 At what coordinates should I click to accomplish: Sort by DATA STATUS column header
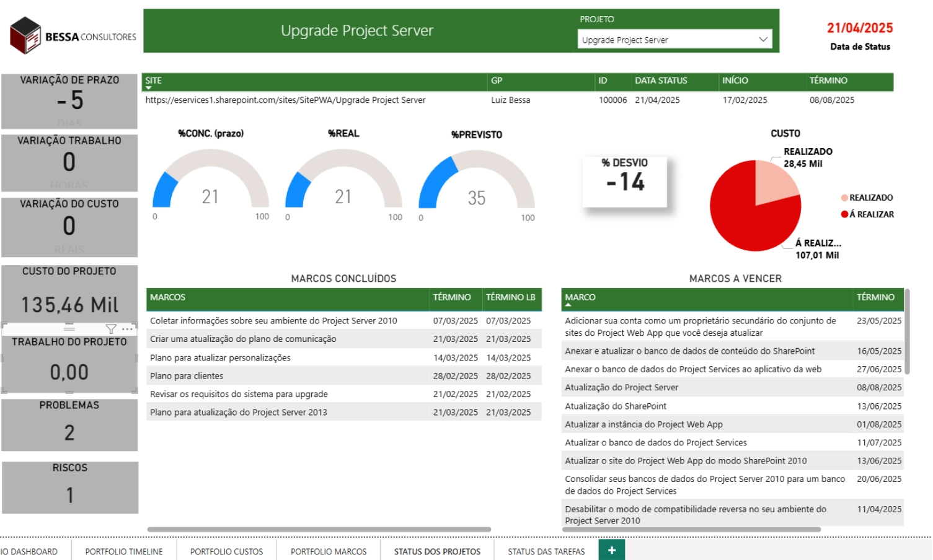coord(674,81)
